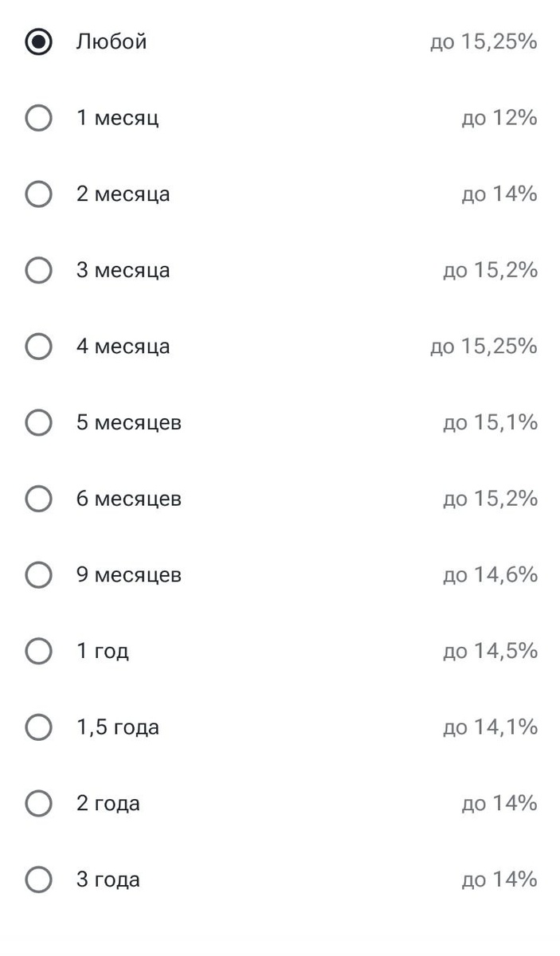Select the "1 год" radio button
The height and width of the screenshot is (956, 560).
click(x=38, y=652)
